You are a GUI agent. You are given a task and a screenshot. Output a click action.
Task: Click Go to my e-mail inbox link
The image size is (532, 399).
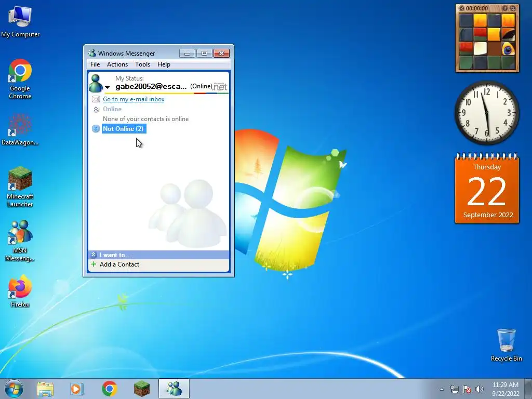tap(134, 99)
